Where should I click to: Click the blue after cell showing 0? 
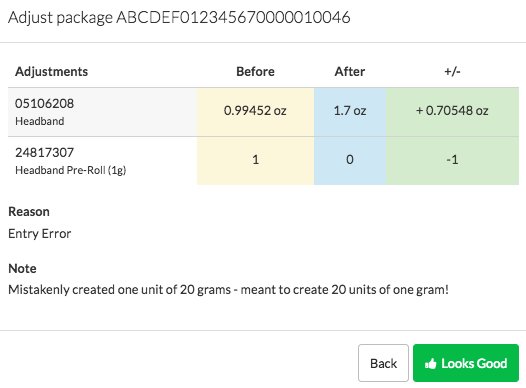coord(350,161)
